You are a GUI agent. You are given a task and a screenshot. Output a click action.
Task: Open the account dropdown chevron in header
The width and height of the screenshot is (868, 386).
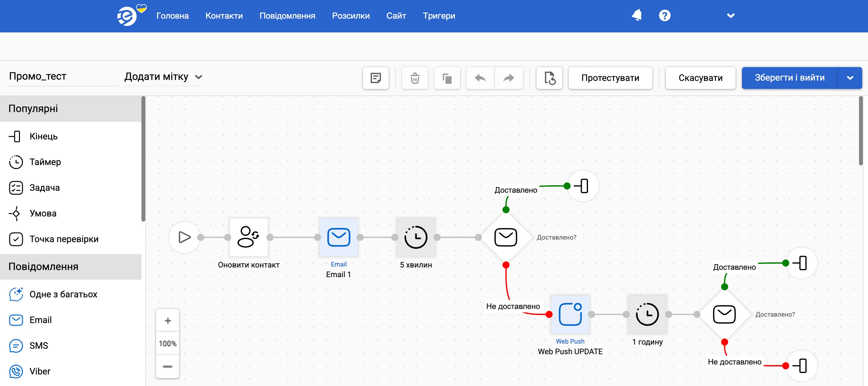pos(730,15)
